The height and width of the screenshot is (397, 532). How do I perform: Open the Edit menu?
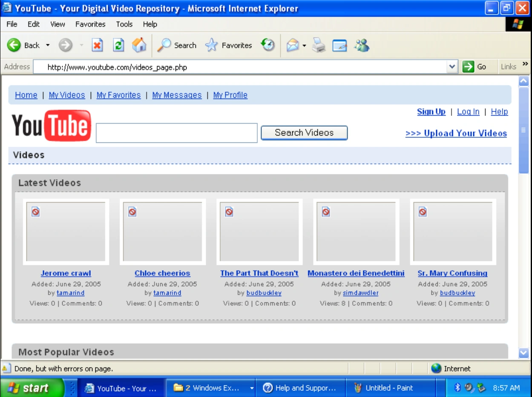click(34, 24)
